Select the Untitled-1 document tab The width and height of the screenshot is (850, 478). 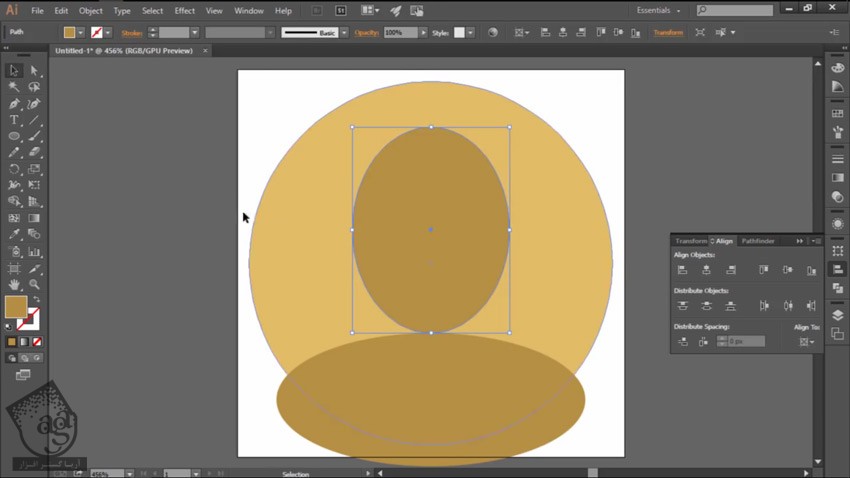(124, 51)
